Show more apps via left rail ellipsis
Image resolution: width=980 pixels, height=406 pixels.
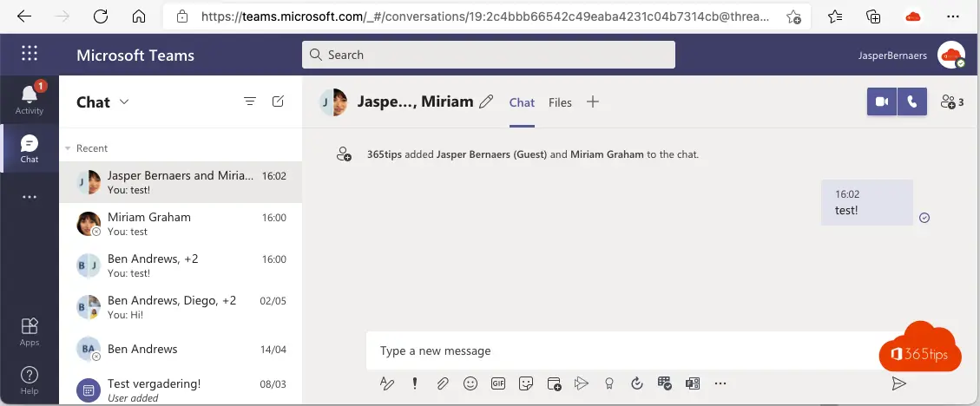click(x=30, y=197)
